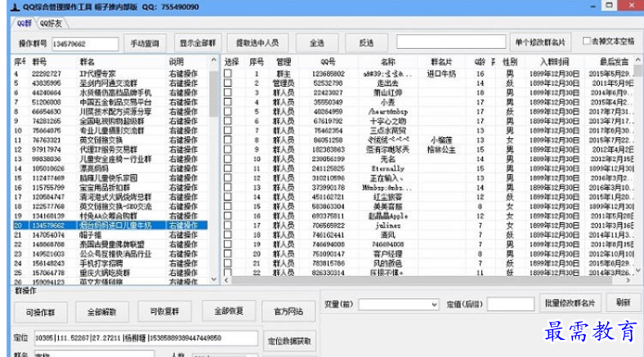Focus the text box beside 单个修改群名片
644x357 pixels.
coord(450,42)
